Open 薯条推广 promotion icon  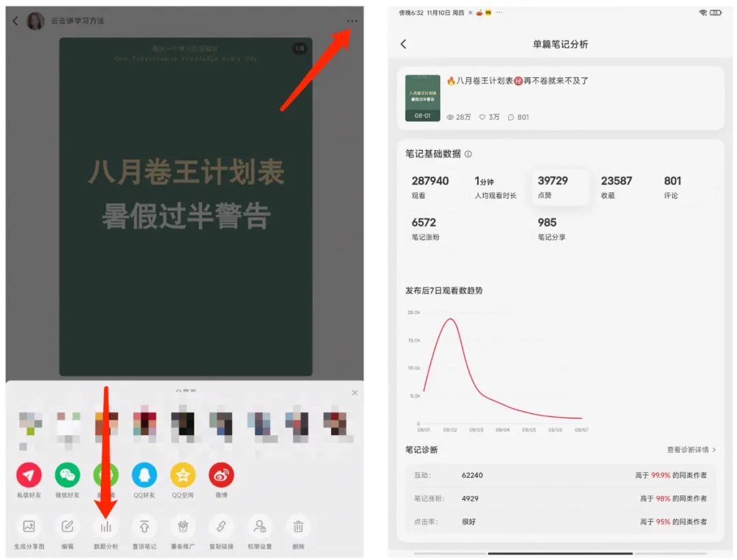(x=183, y=527)
